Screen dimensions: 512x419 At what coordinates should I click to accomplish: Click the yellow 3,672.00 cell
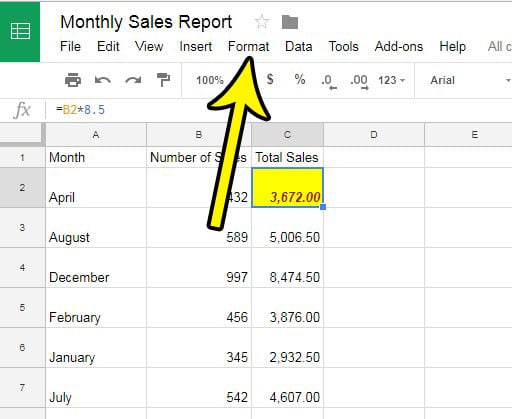click(287, 187)
